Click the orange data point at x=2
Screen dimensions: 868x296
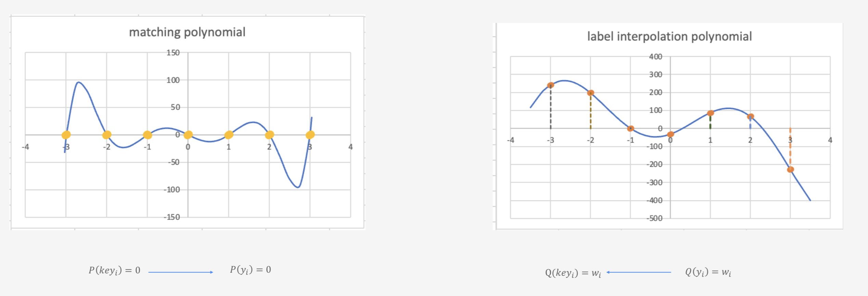tap(750, 116)
